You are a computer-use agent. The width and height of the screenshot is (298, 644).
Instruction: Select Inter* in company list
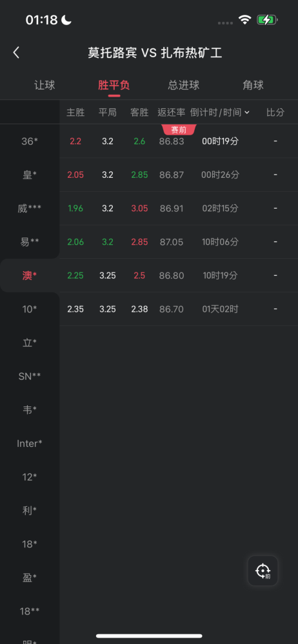(x=30, y=444)
